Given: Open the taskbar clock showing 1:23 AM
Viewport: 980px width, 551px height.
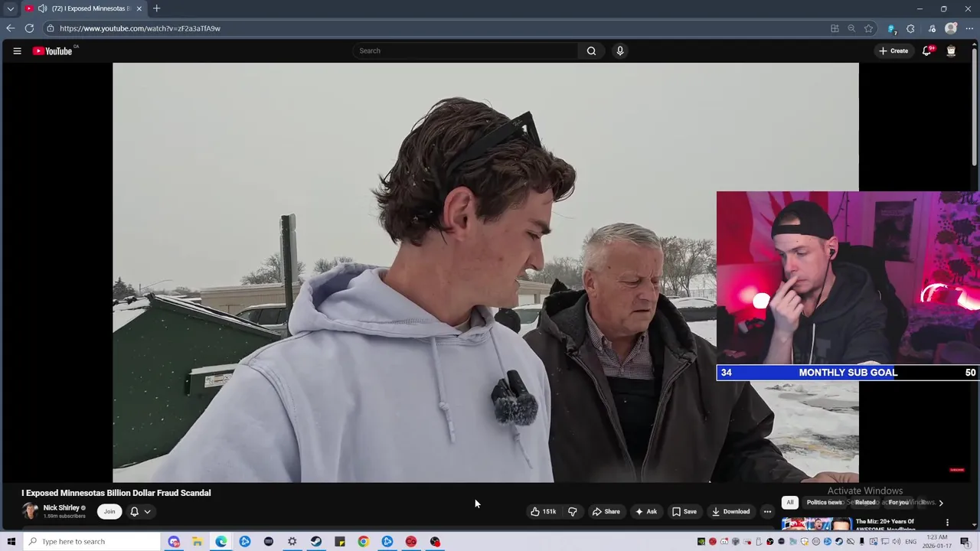Looking at the screenshot, I should 936,542.
